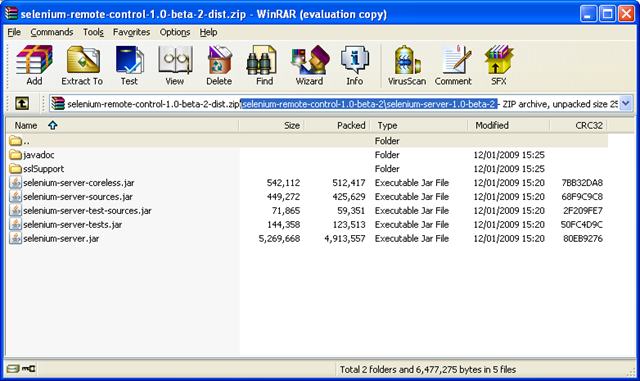Select the sslSupport folder name

pyautogui.click(x=44, y=169)
